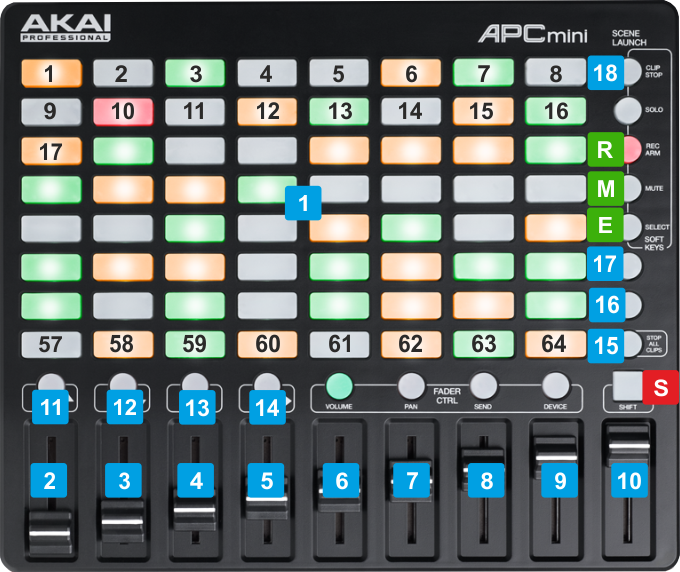The height and width of the screenshot is (572, 680).
Task: Tap the grey pad labeled 57
Action: (x=50, y=345)
